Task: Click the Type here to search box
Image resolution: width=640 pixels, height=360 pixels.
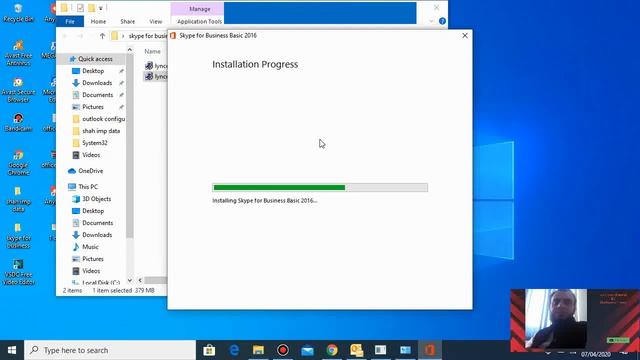Action: click(110, 350)
